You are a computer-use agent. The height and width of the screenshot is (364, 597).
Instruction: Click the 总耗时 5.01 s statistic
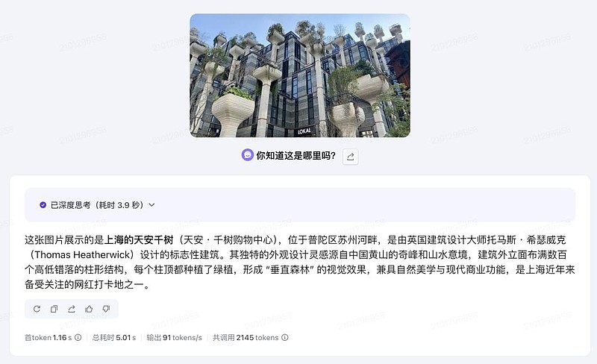pos(114,337)
